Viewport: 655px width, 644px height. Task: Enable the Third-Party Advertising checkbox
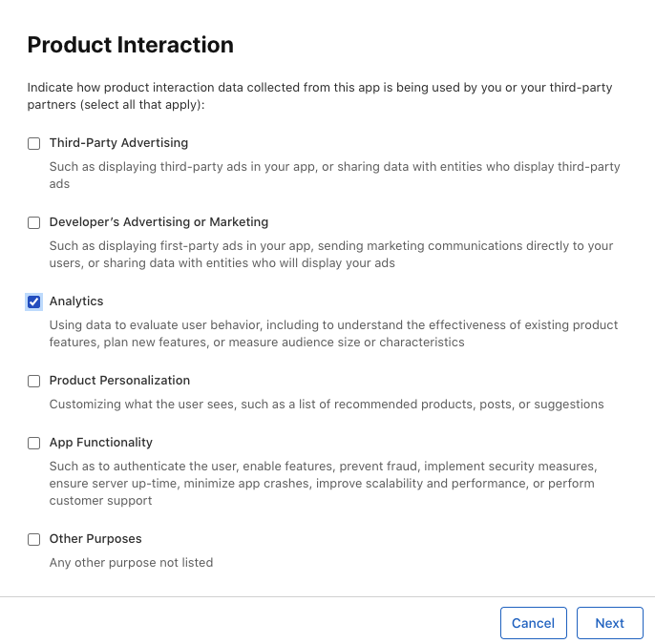coord(34,144)
